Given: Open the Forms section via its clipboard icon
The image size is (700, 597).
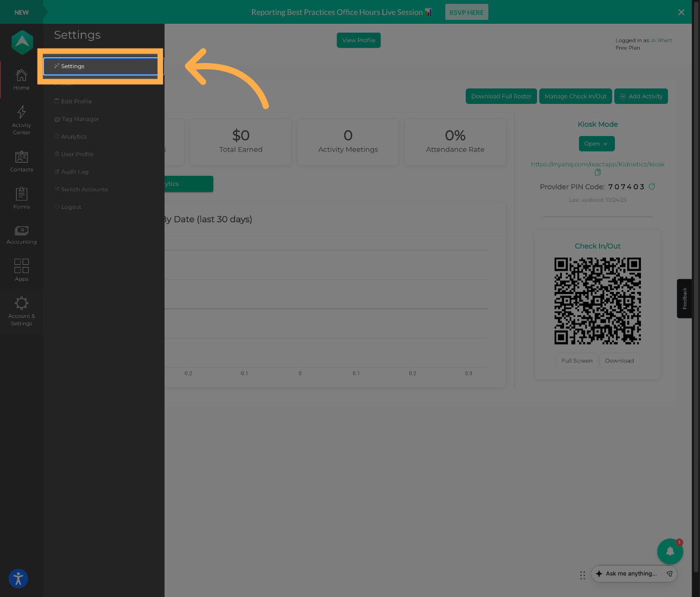Looking at the screenshot, I should point(22,195).
